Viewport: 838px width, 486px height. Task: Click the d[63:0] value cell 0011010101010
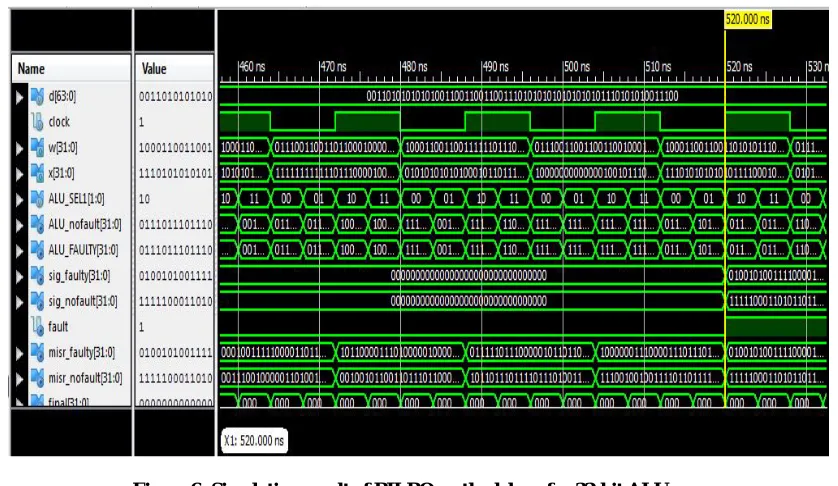[174, 97]
